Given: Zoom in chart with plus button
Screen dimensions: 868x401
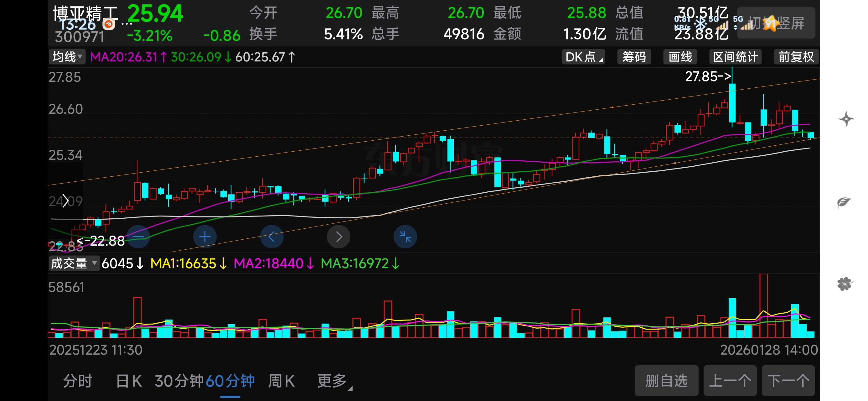Looking at the screenshot, I should tap(204, 237).
